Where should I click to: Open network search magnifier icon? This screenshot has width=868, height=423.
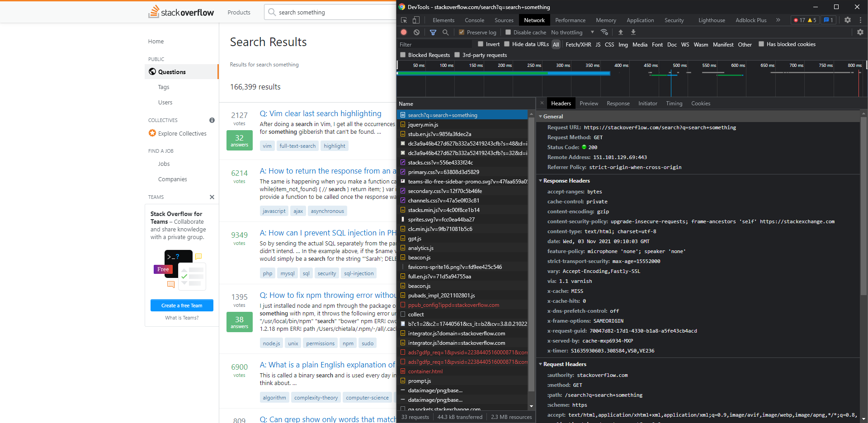445,32
